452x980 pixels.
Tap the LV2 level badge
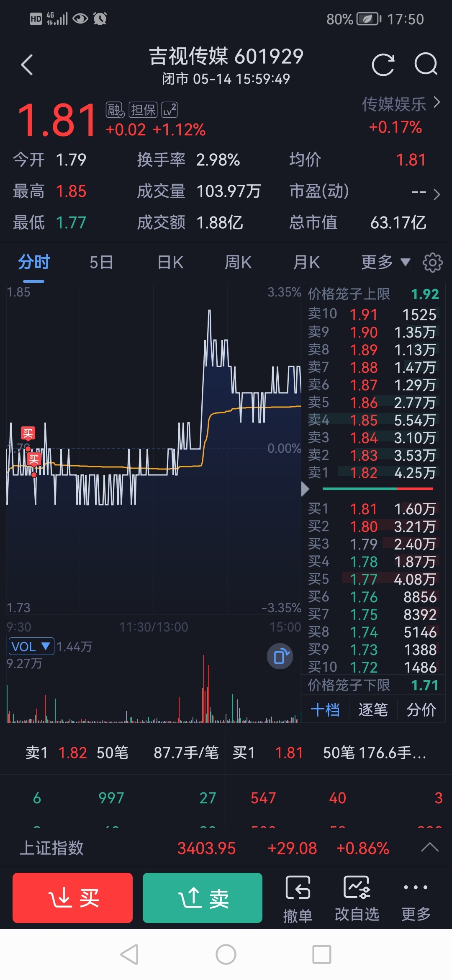[169, 110]
